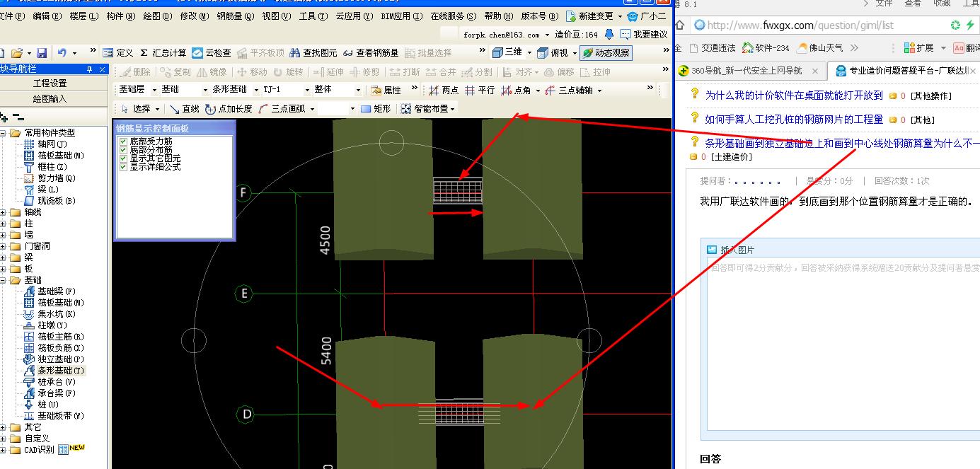Viewport: 980px width, 469px height.
Task: Open 属性 properties panel
Action: [x=386, y=91]
